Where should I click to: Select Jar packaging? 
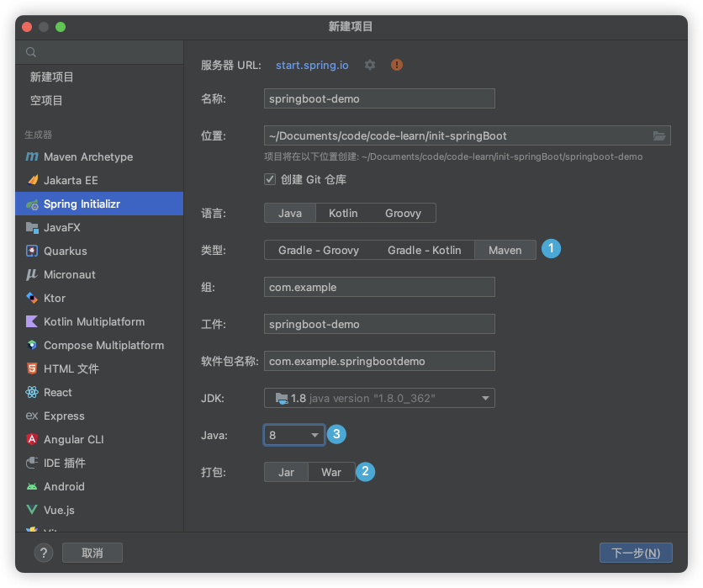286,472
